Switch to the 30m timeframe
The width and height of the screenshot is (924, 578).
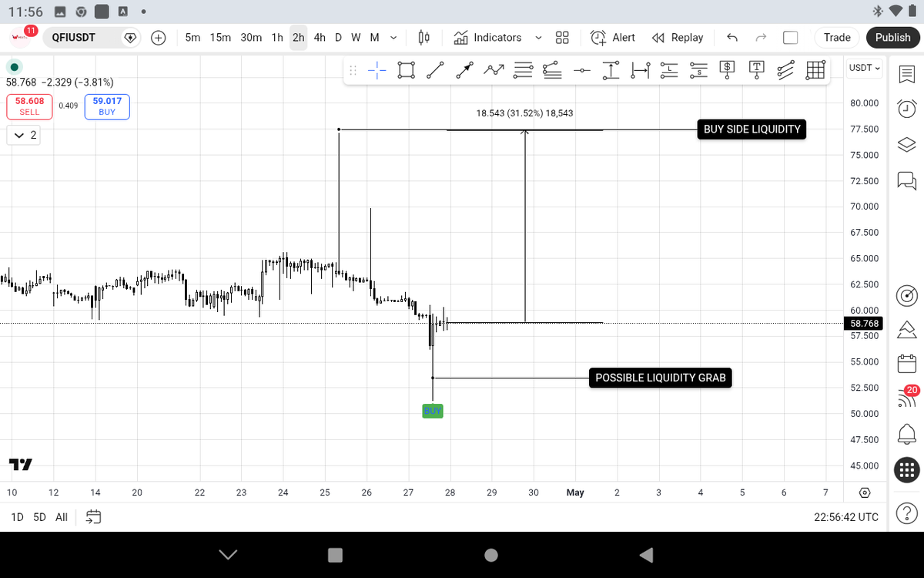(251, 37)
